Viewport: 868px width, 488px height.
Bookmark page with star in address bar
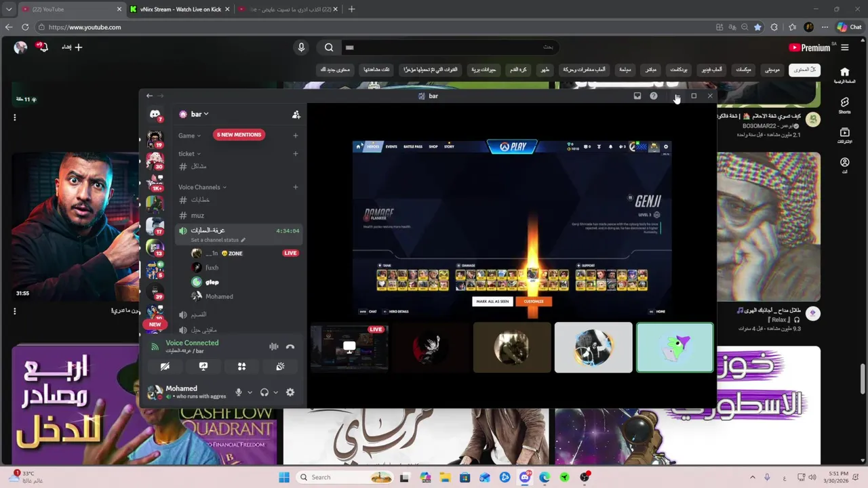(757, 27)
